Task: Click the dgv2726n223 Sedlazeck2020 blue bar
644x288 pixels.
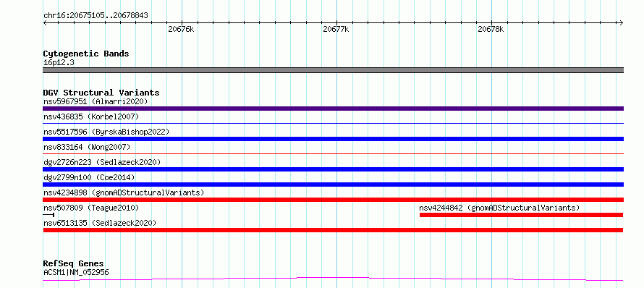Action: pyautogui.click(x=333, y=169)
